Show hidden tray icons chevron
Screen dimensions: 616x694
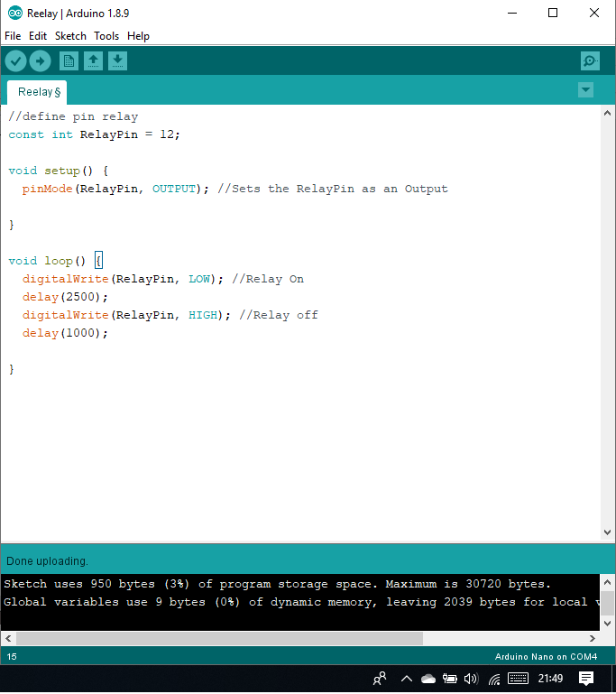coord(407,679)
